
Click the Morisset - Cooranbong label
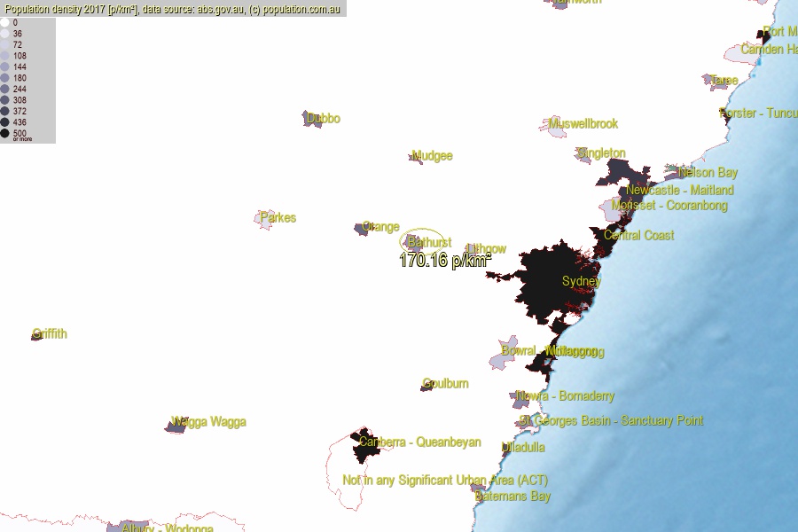pos(669,205)
